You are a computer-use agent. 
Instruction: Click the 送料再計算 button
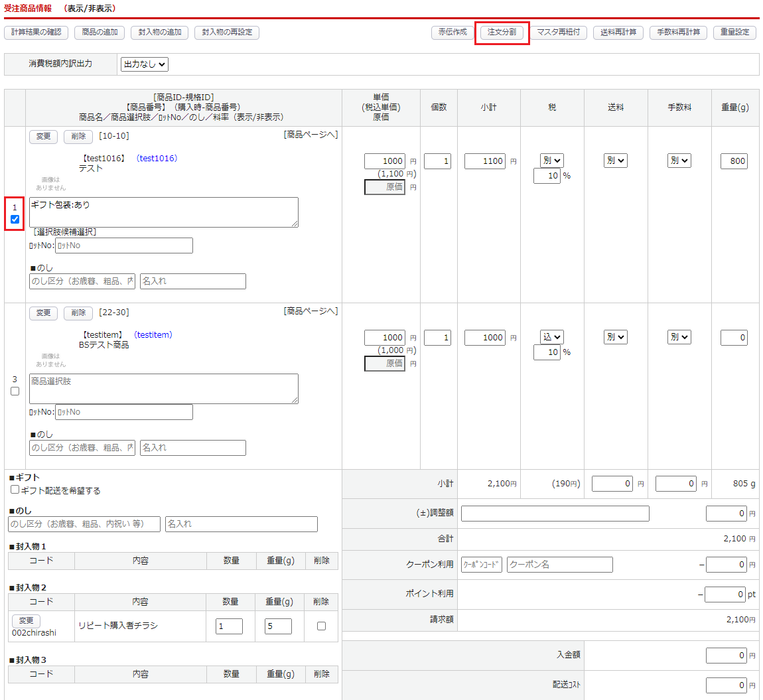tap(618, 33)
